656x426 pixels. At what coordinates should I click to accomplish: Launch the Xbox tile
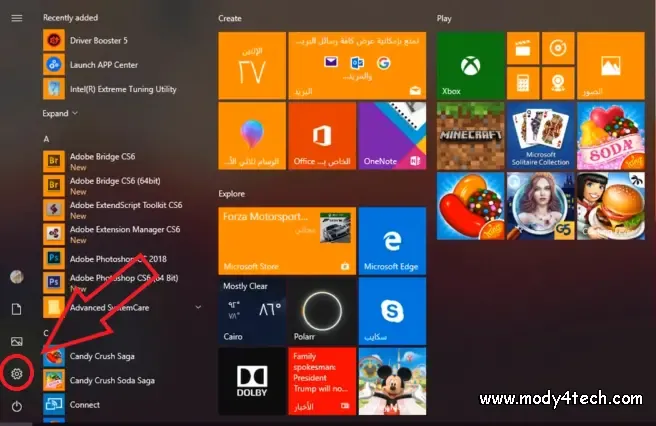(x=471, y=66)
